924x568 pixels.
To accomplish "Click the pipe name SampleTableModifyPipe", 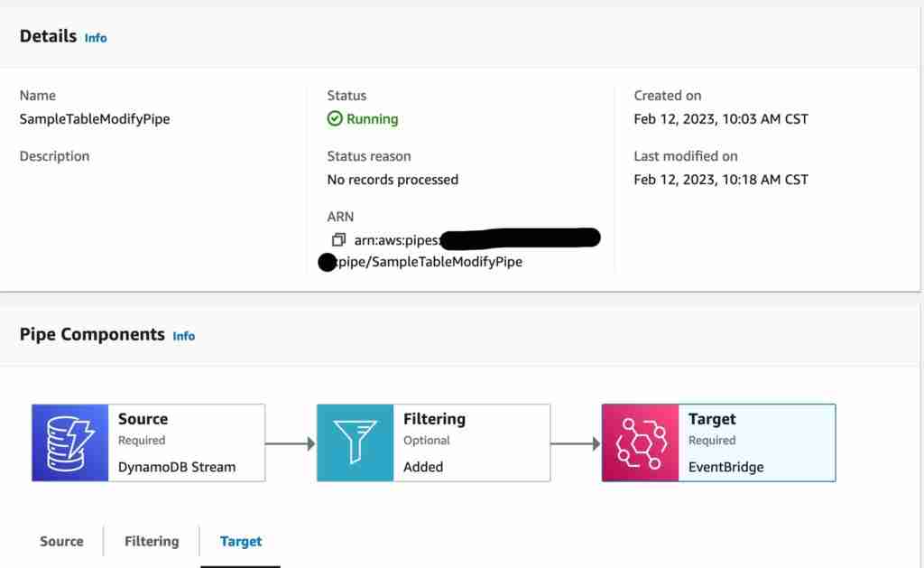I will (95, 118).
